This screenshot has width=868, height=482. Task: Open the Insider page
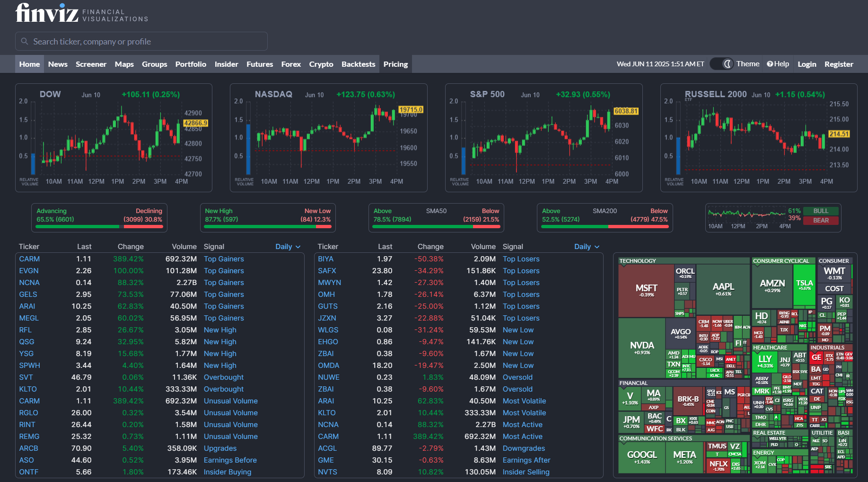[x=226, y=64]
